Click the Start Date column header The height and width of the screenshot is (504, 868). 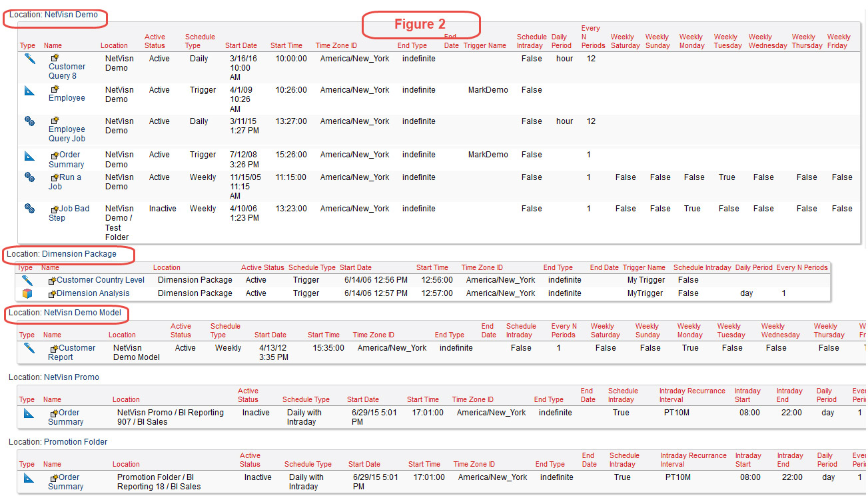tap(240, 45)
